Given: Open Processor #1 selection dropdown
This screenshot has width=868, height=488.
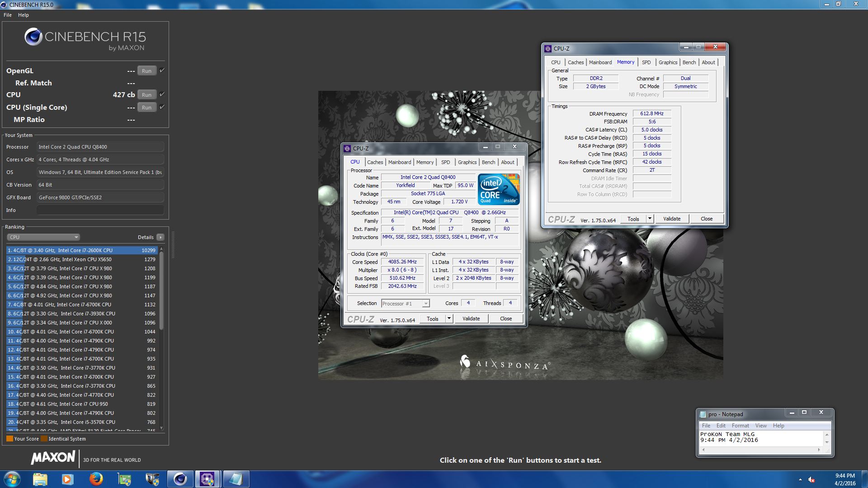Looking at the screenshot, I should pyautogui.click(x=406, y=304).
